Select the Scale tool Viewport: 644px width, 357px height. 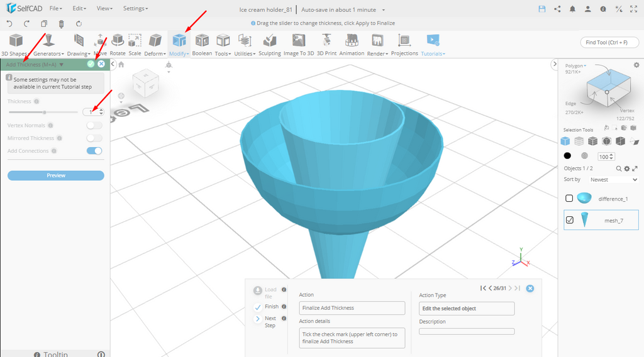pos(135,45)
